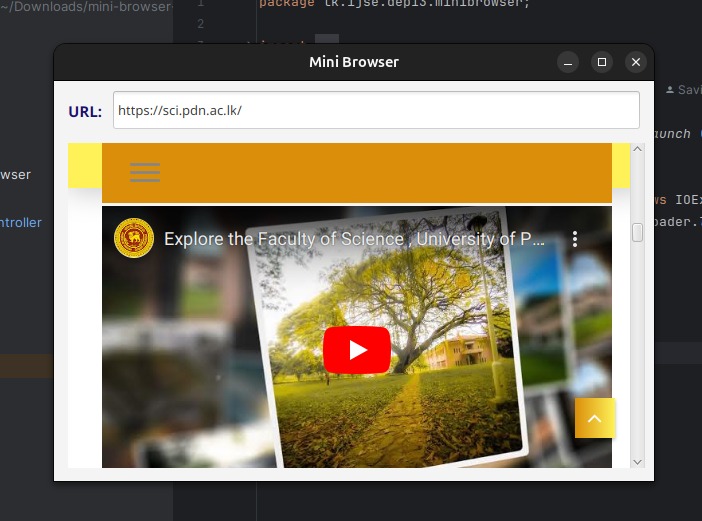
Task: Close the Mini Browser window
Action: click(x=636, y=62)
